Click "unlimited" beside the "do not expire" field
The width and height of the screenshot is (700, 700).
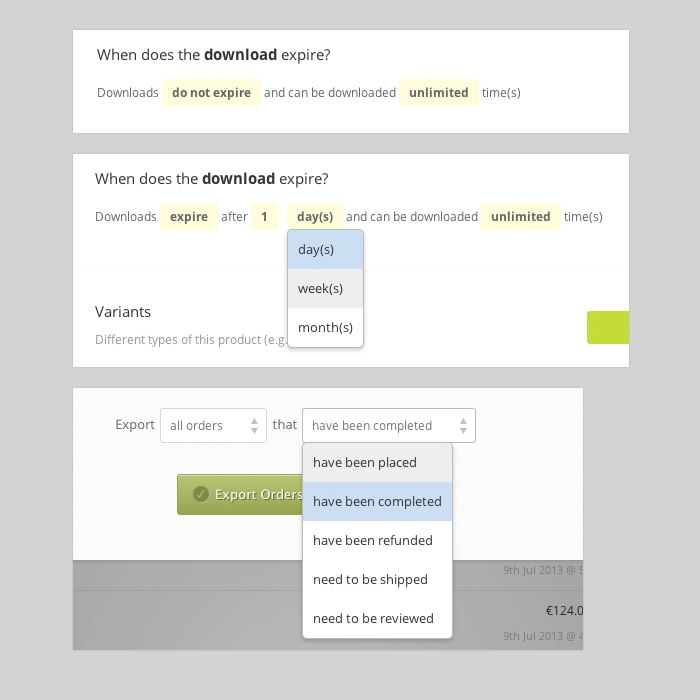click(x=438, y=93)
